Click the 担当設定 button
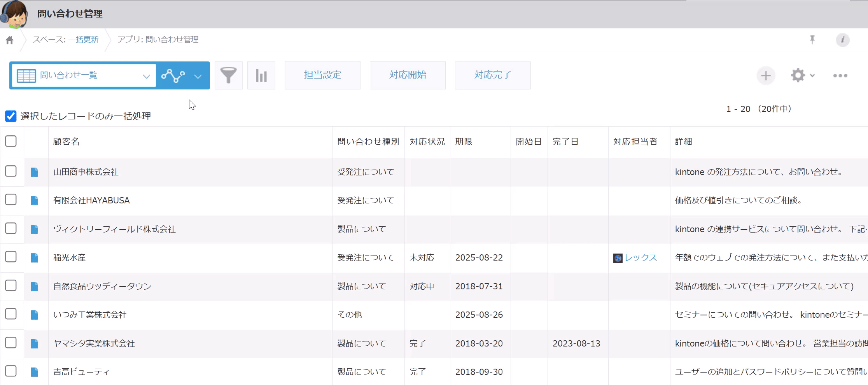The image size is (868, 385). tap(322, 75)
